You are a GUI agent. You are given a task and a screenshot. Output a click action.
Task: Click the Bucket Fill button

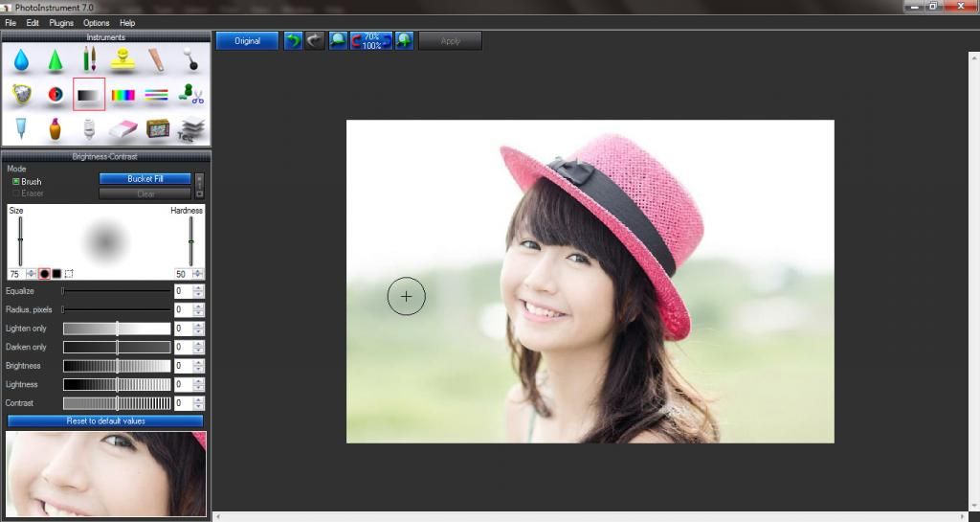(x=145, y=178)
